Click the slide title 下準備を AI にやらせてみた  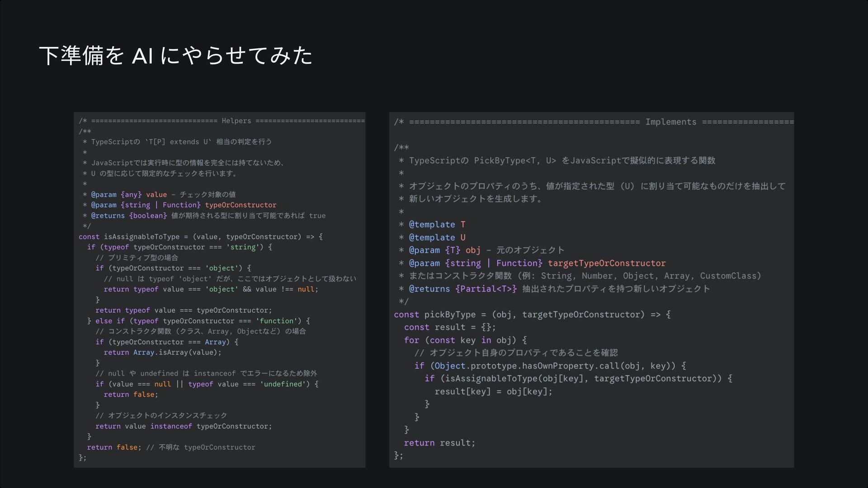(175, 56)
